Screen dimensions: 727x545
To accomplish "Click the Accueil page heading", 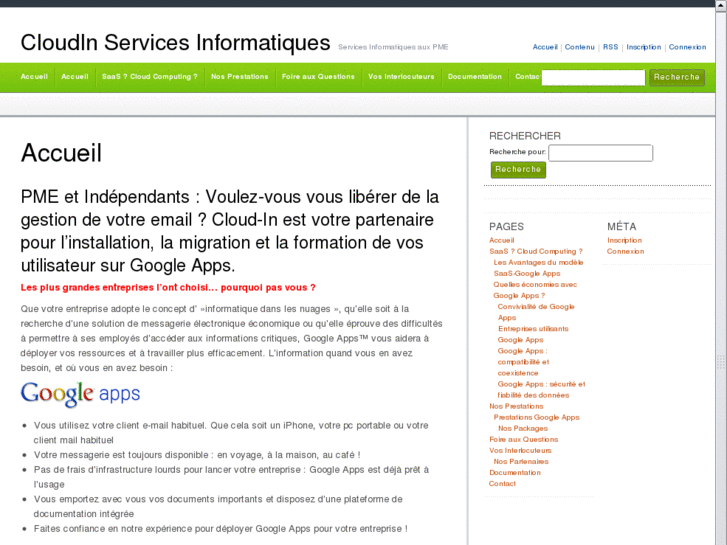I will (x=61, y=153).
